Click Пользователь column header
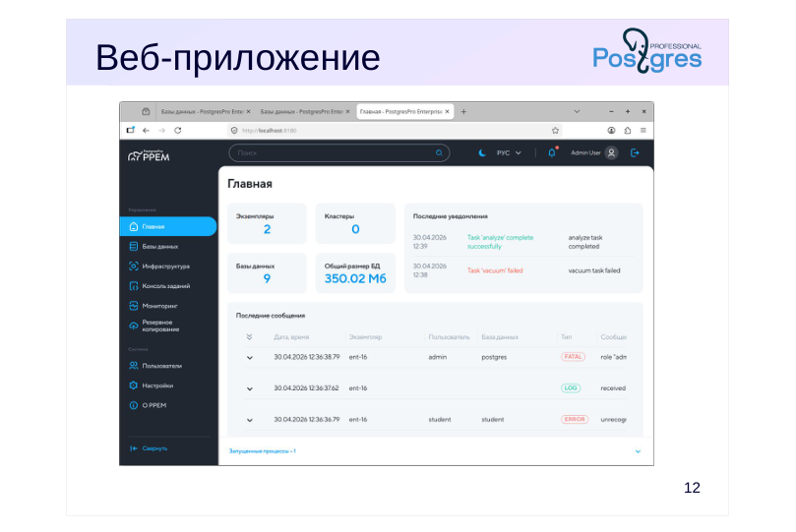The width and height of the screenshot is (796, 532). tap(450, 337)
